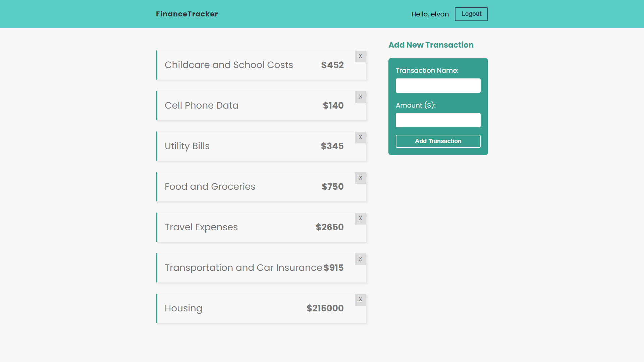Click the Logout button

point(471,14)
